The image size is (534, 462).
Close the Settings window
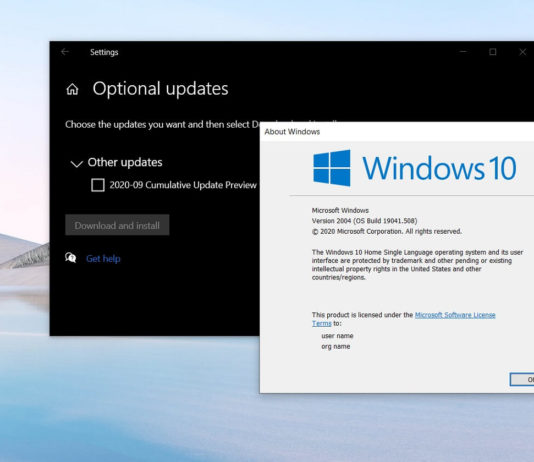(x=522, y=52)
